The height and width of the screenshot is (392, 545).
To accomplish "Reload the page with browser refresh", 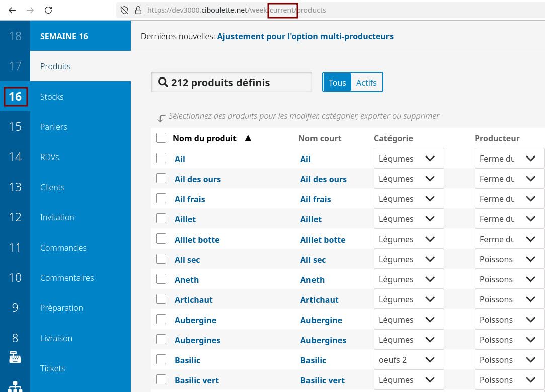I will point(48,10).
